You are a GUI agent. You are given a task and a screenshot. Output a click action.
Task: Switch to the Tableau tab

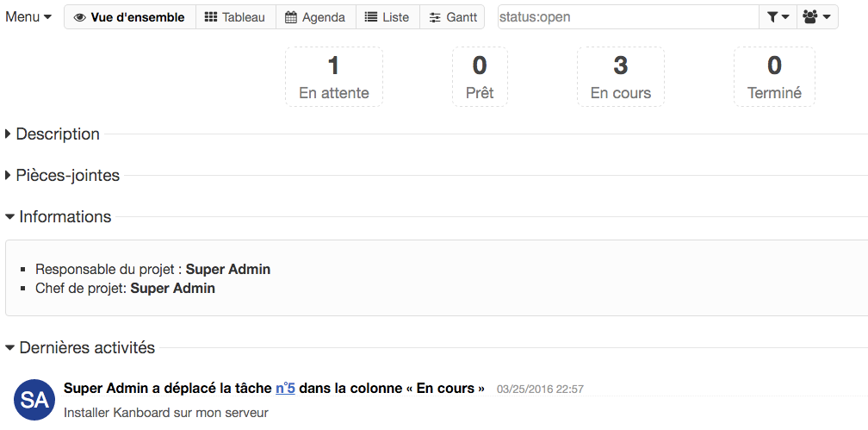[243, 17]
